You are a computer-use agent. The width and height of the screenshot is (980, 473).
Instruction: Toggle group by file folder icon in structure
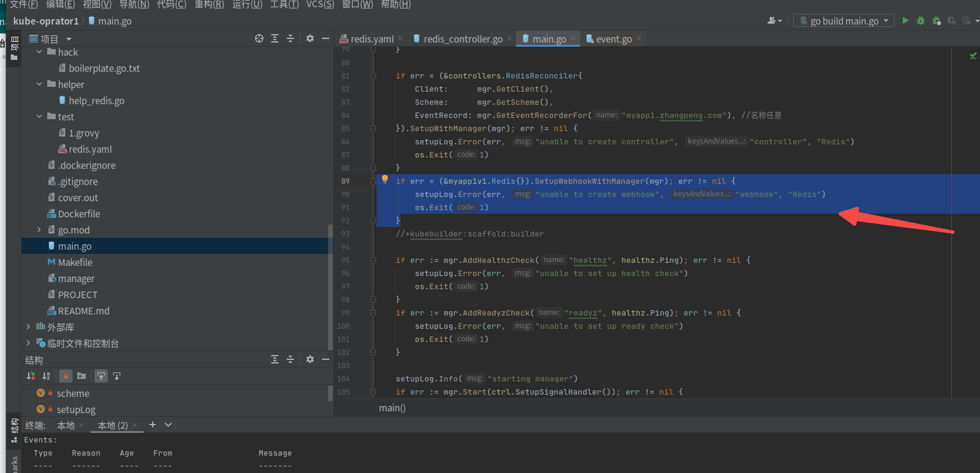click(81, 376)
